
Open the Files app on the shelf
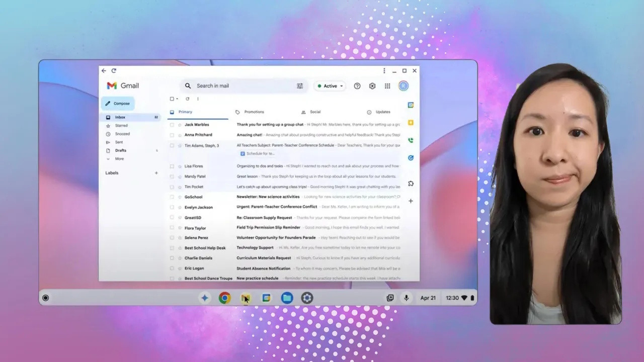(287, 298)
